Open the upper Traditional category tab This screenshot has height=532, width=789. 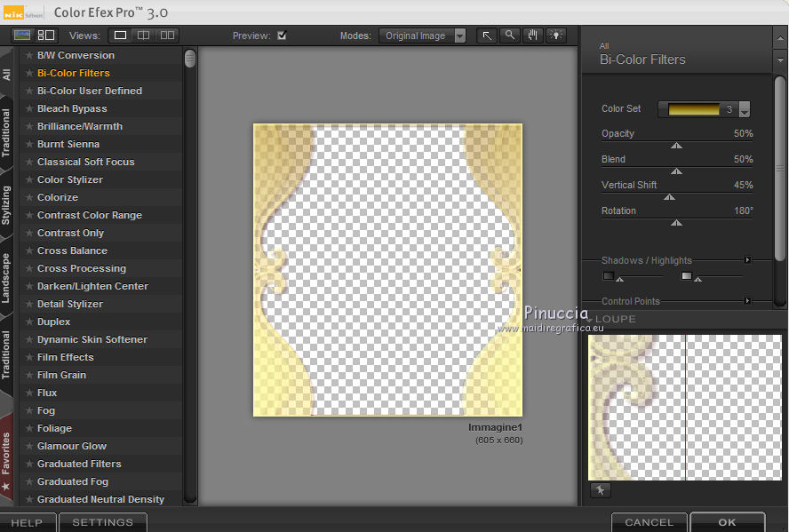[x=6, y=132]
